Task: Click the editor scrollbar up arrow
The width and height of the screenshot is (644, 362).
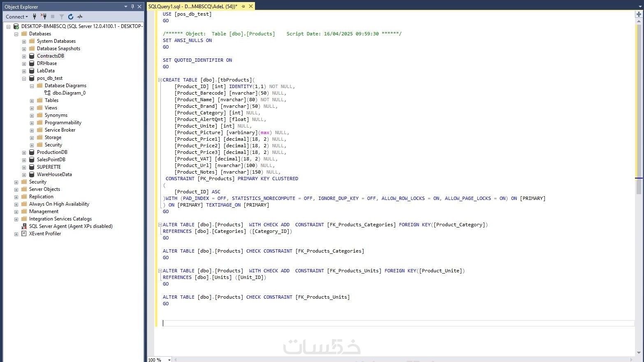Action: point(639,21)
